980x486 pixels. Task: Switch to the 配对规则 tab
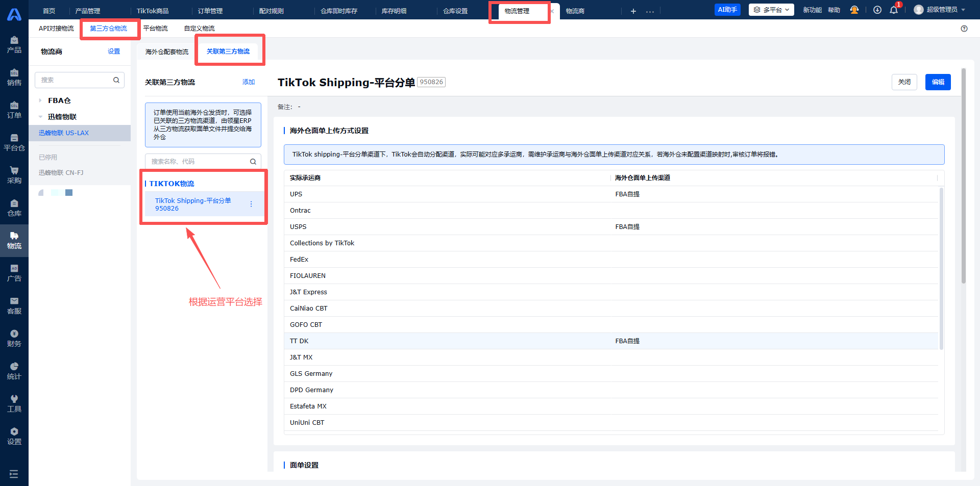pyautogui.click(x=272, y=11)
